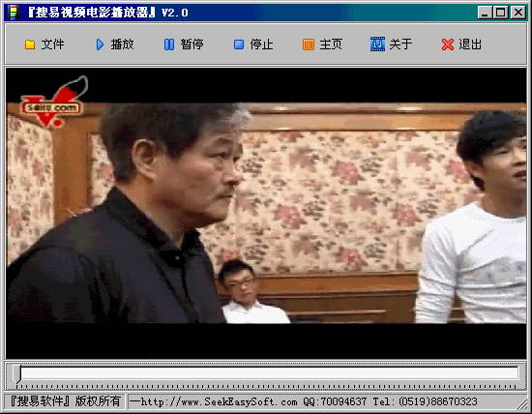The height and width of the screenshot is (414, 532).
Task: Pause the video using the 暂停 label
Action: pyautogui.click(x=192, y=44)
